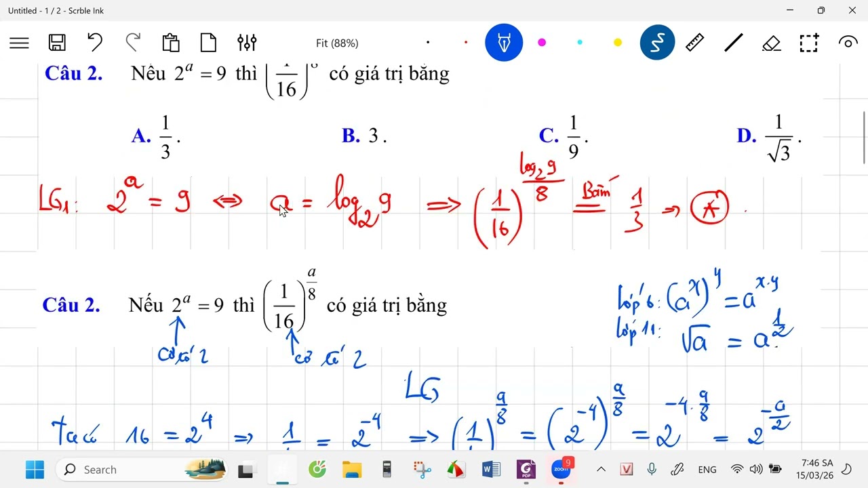Open Task View on the taskbar
The width and height of the screenshot is (868, 488).
(x=246, y=469)
